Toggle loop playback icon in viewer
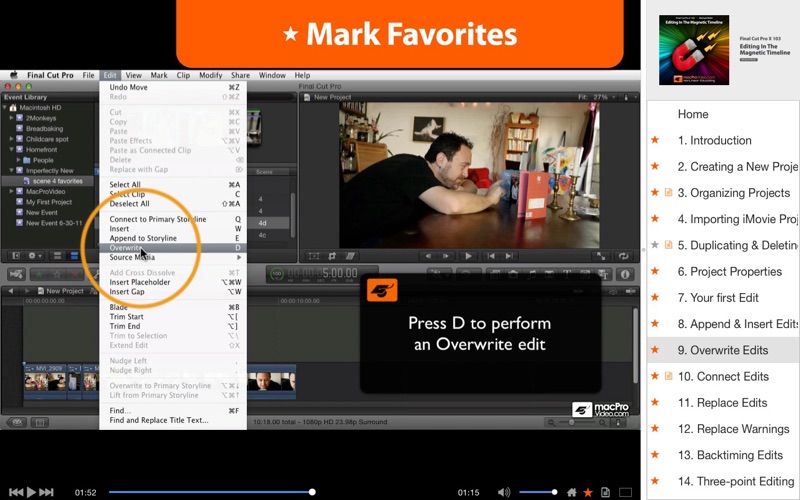The height and width of the screenshot is (500, 800). (623, 256)
